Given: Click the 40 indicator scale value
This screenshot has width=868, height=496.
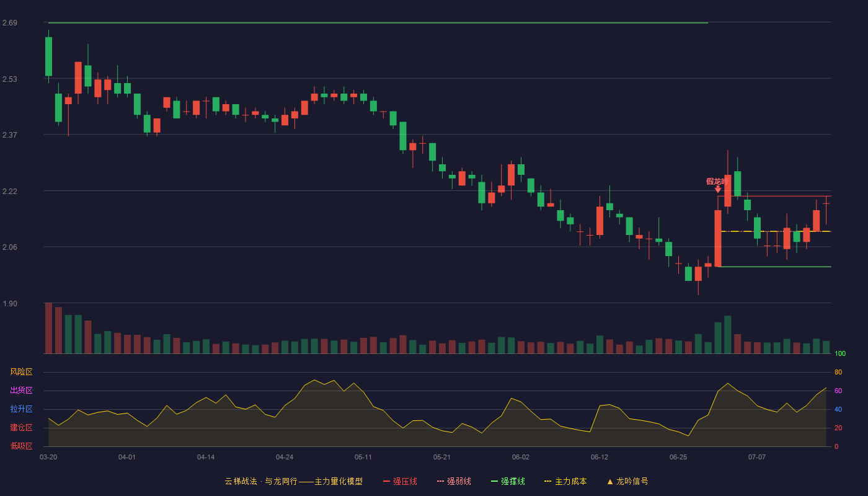Looking at the screenshot, I should tap(838, 410).
